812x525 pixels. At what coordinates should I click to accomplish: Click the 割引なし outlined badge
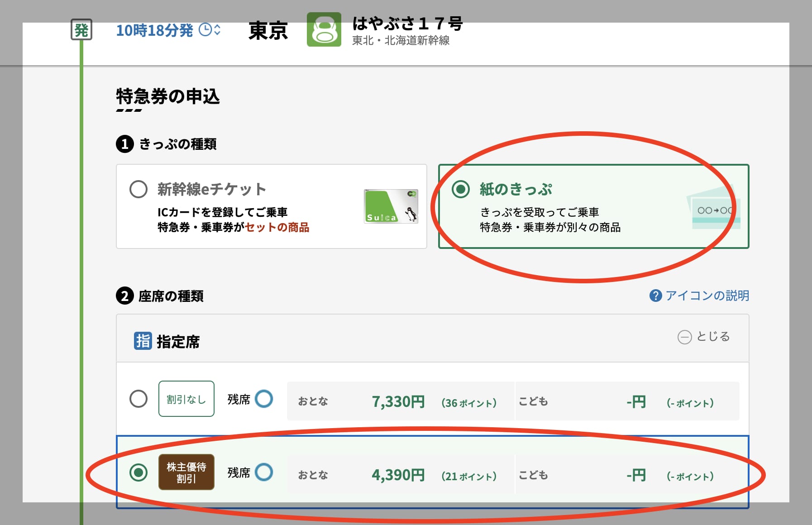pos(186,399)
